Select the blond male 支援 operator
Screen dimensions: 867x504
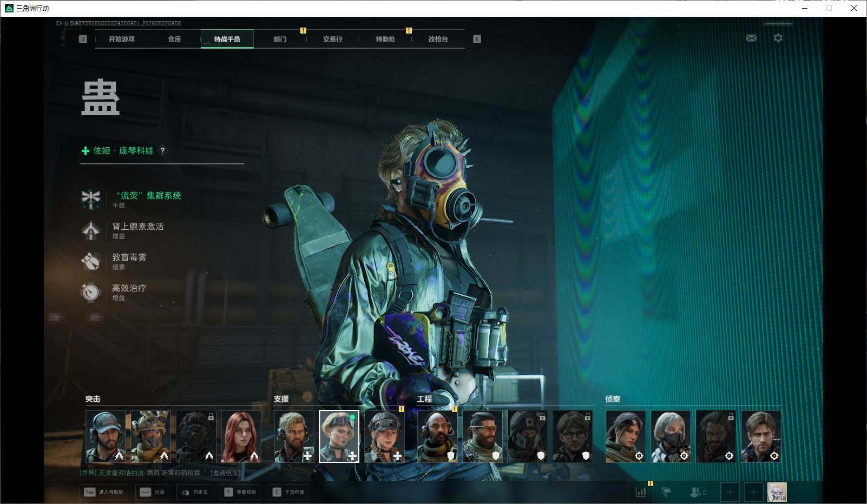point(294,436)
